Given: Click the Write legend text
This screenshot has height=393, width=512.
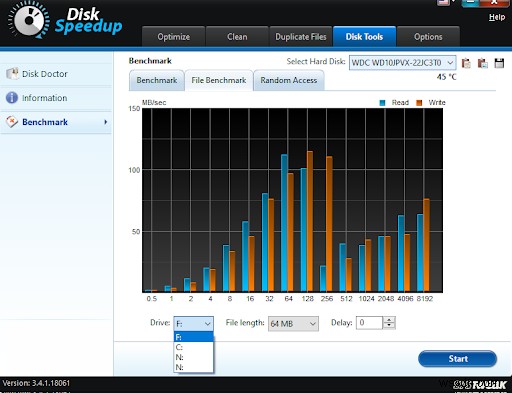Looking at the screenshot, I should point(437,103).
